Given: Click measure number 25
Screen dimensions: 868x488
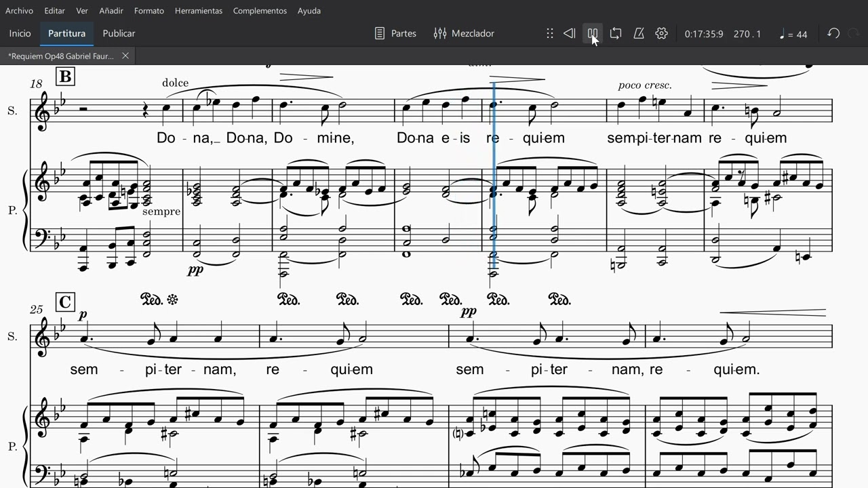Looking at the screenshot, I should (x=37, y=310).
